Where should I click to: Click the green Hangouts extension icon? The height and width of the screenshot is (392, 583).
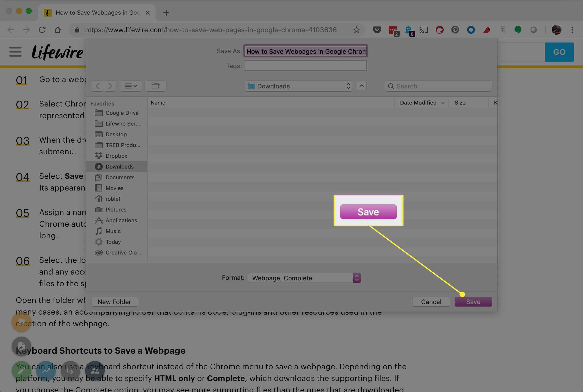pyautogui.click(x=518, y=30)
